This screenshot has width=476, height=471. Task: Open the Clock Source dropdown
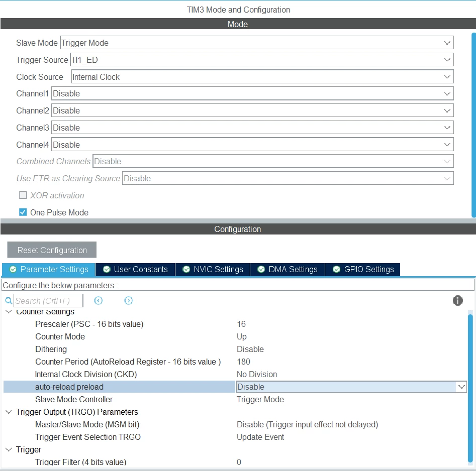tap(262, 77)
